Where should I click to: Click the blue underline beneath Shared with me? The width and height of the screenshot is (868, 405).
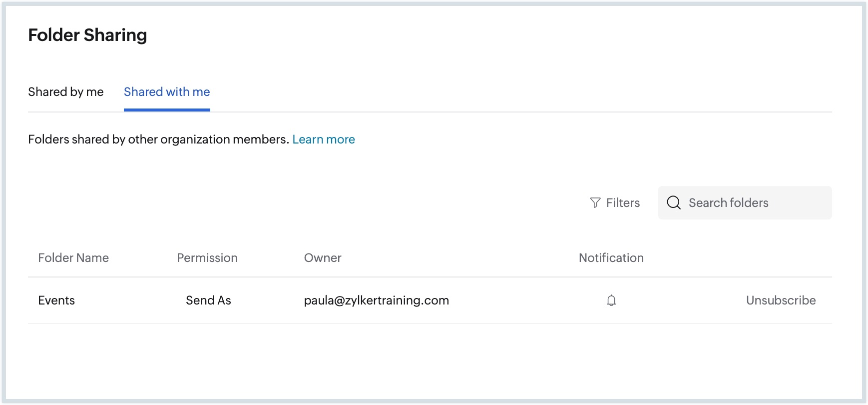point(167,110)
